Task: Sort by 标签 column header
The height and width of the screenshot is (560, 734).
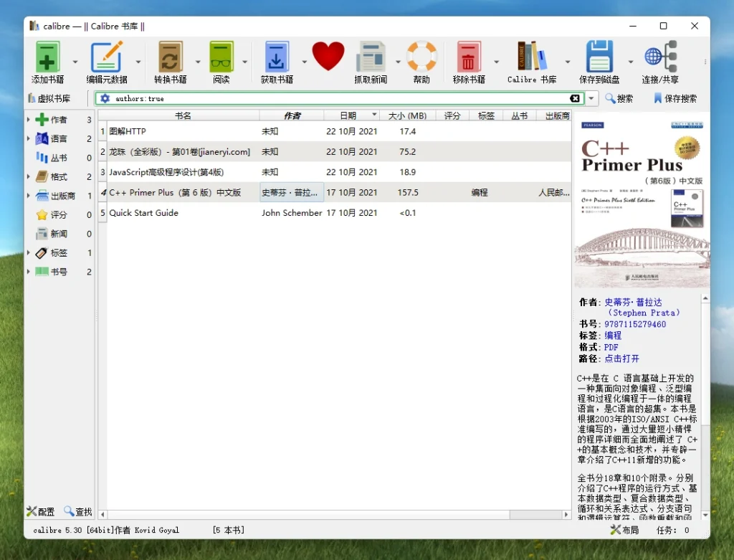Action: (x=486, y=115)
